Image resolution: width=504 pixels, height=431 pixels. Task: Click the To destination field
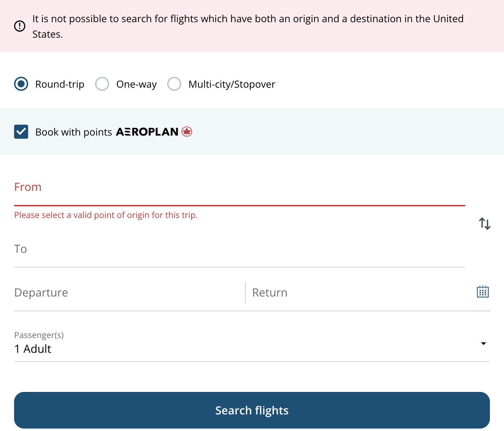239,249
